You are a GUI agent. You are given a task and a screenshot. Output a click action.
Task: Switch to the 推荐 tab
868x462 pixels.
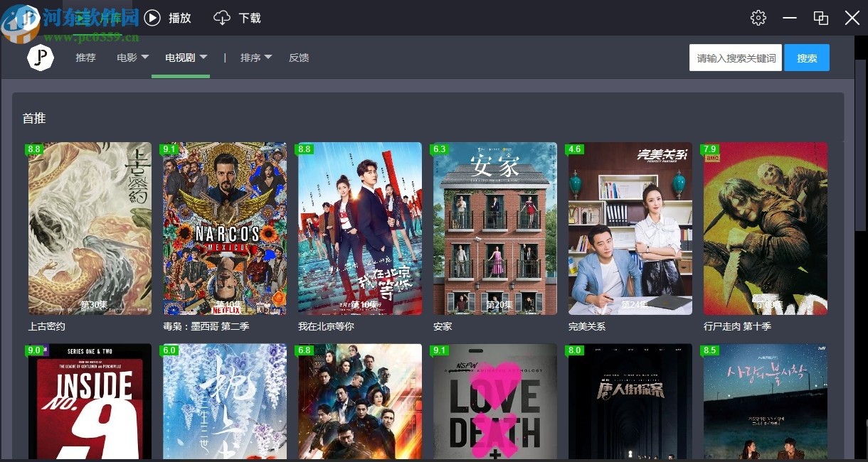coord(85,58)
